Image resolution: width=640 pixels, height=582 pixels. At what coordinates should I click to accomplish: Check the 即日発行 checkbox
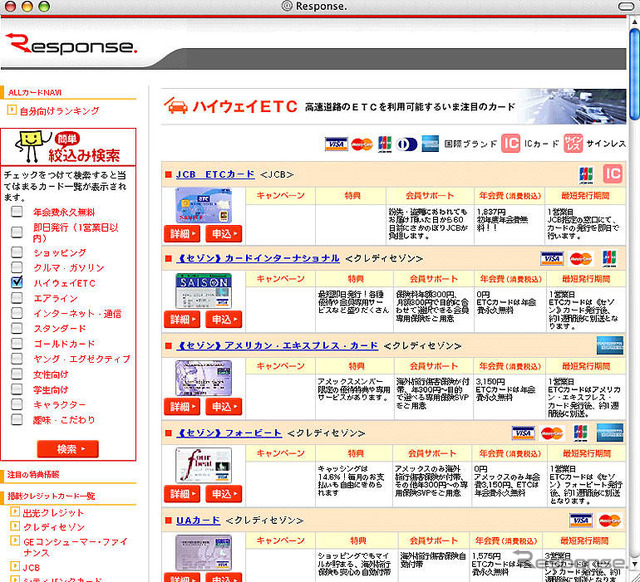point(17,232)
